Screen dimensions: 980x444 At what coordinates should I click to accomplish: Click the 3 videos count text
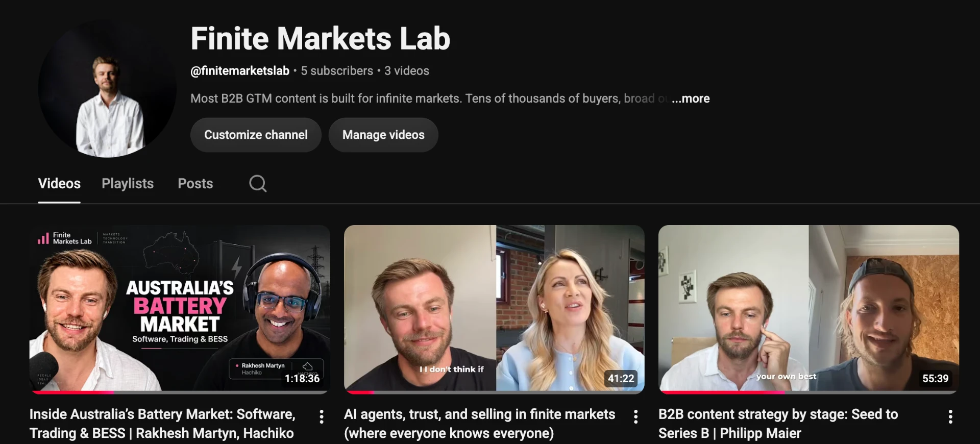click(407, 71)
